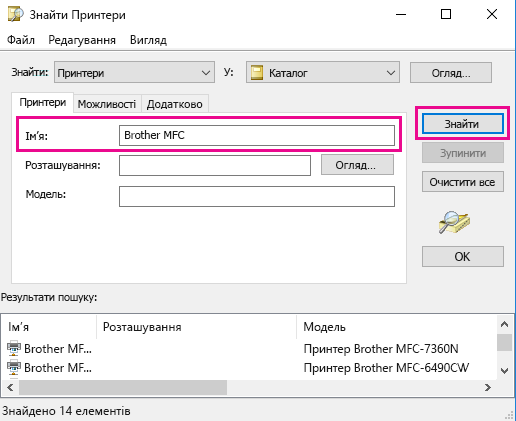Click the Модель input field
The width and height of the screenshot is (516, 421).
(x=257, y=196)
